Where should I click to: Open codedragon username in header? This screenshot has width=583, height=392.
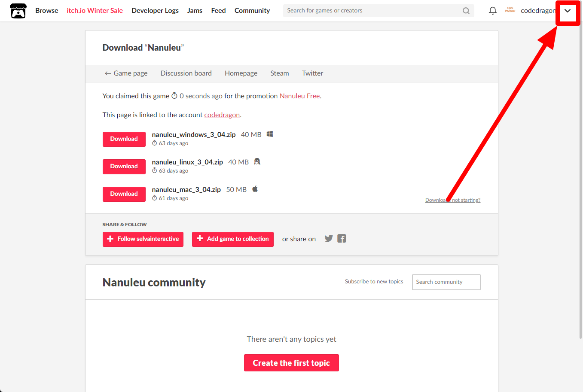(x=538, y=11)
